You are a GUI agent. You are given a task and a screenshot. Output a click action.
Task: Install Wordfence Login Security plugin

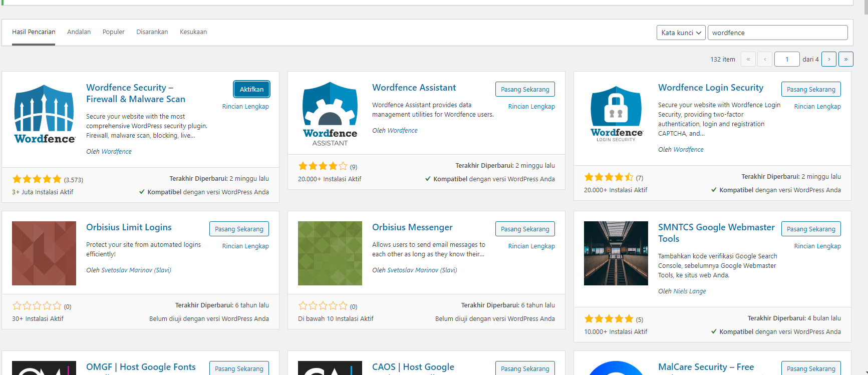coord(811,89)
